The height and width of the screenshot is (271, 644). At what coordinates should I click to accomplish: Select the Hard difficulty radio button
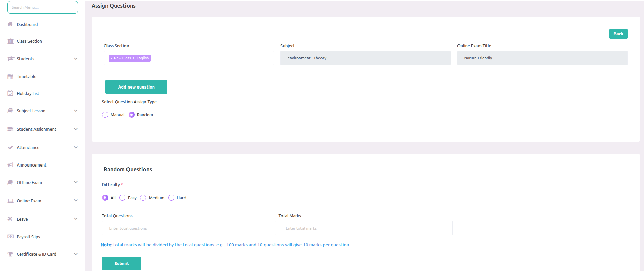coord(171,198)
